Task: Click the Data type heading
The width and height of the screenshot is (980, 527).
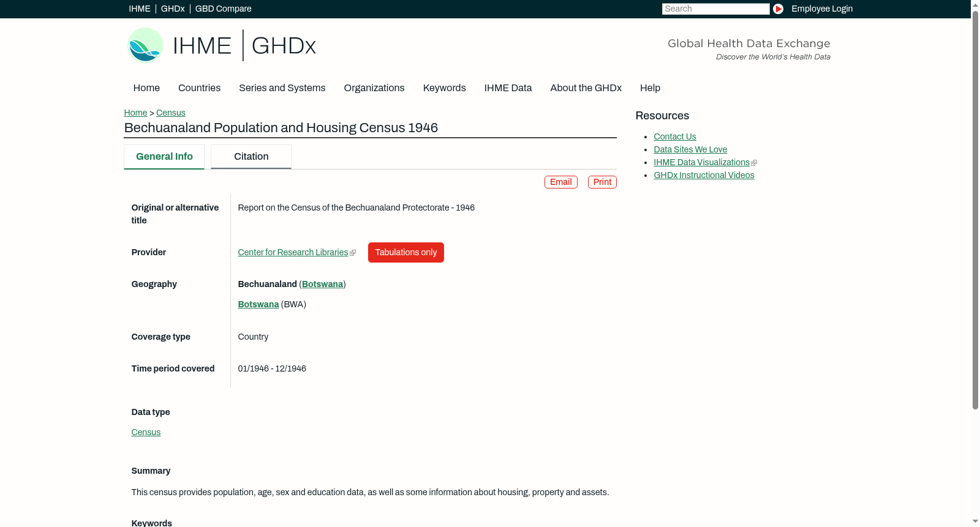Action: 151,412
